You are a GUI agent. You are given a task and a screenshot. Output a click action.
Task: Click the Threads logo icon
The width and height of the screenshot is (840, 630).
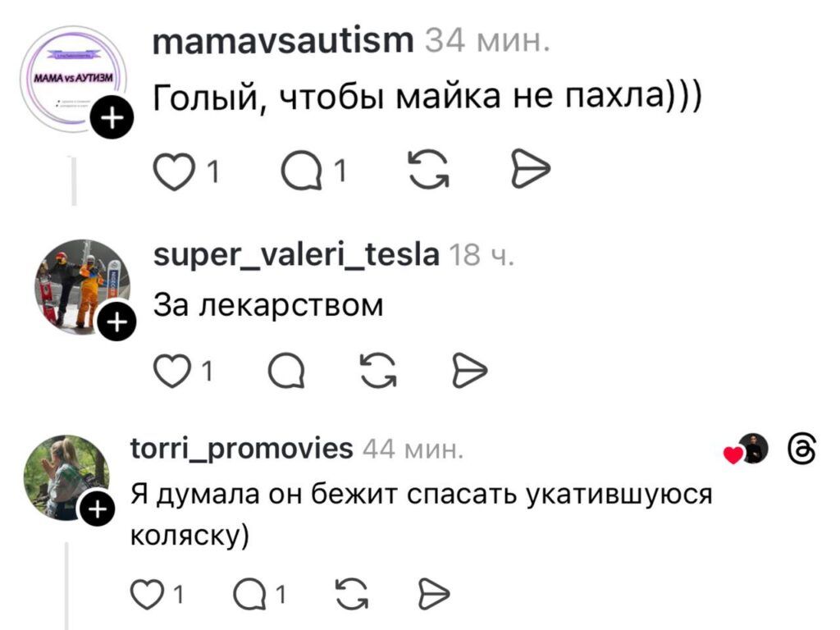coord(801,450)
